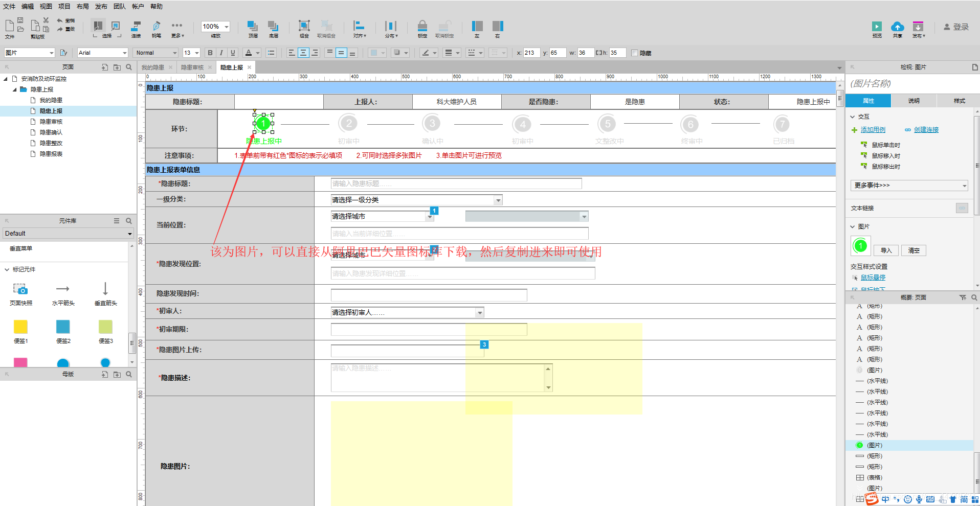The image size is (980, 506).
Task: Select the intersect selection mode tool
Action: coord(98,26)
